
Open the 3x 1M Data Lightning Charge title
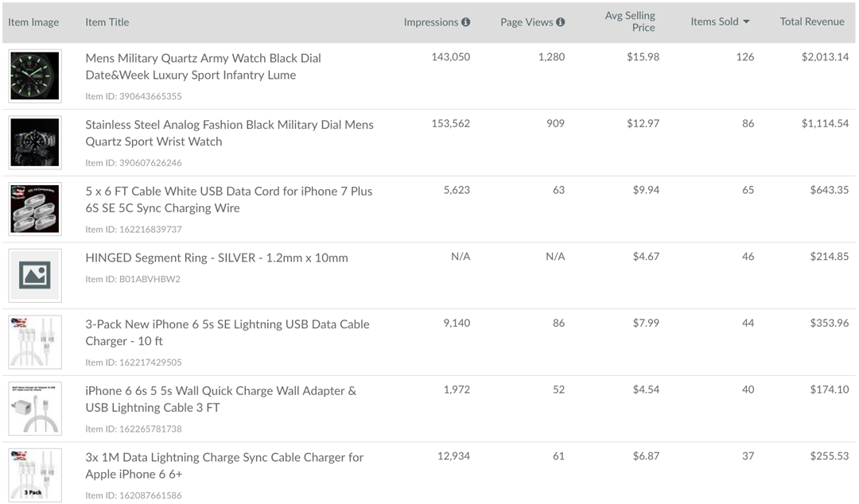click(x=224, y=466)
